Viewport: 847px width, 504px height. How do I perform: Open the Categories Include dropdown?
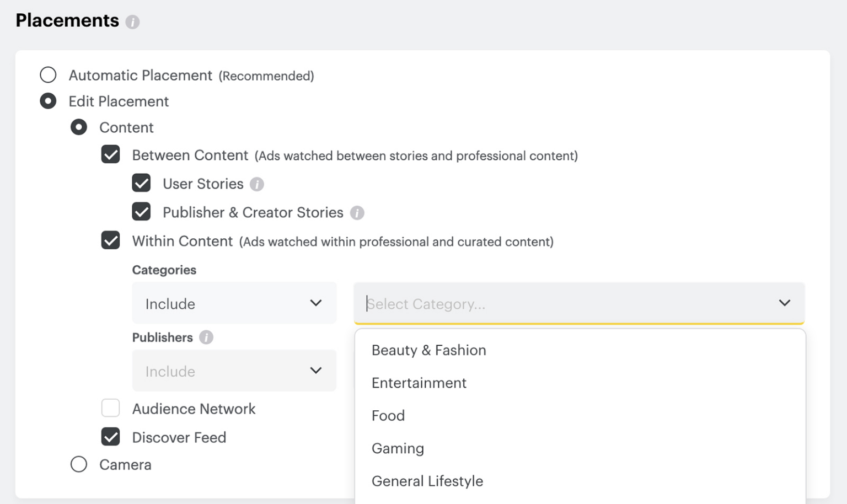[234, 303]
